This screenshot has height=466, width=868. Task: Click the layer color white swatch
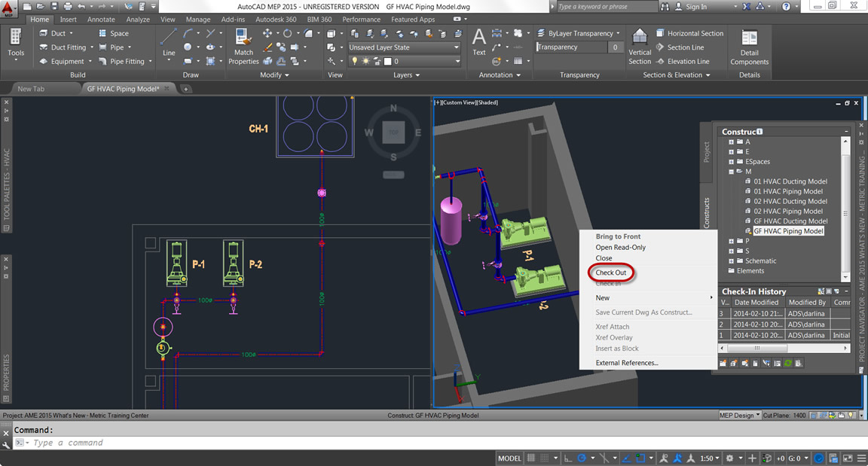pos(387,62)
